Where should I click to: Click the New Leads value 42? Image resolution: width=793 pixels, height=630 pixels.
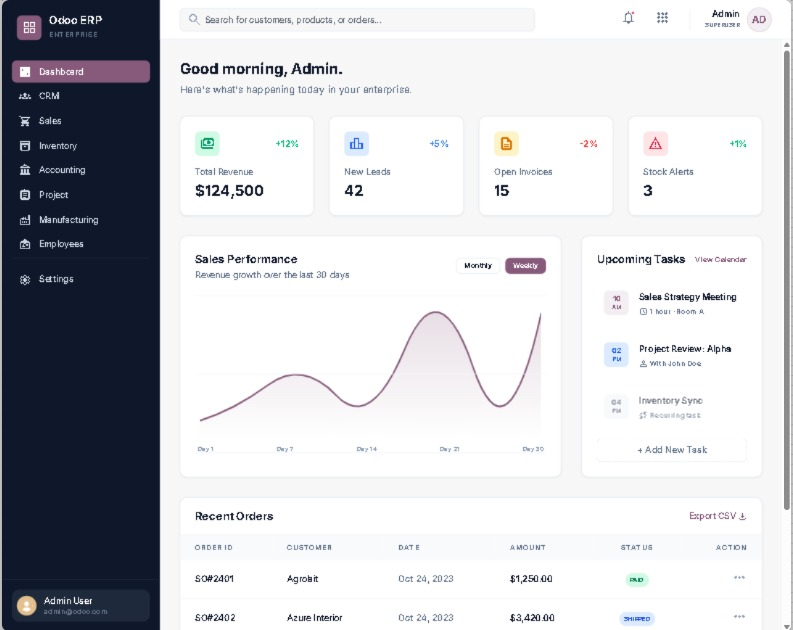[x=354, y=191]
